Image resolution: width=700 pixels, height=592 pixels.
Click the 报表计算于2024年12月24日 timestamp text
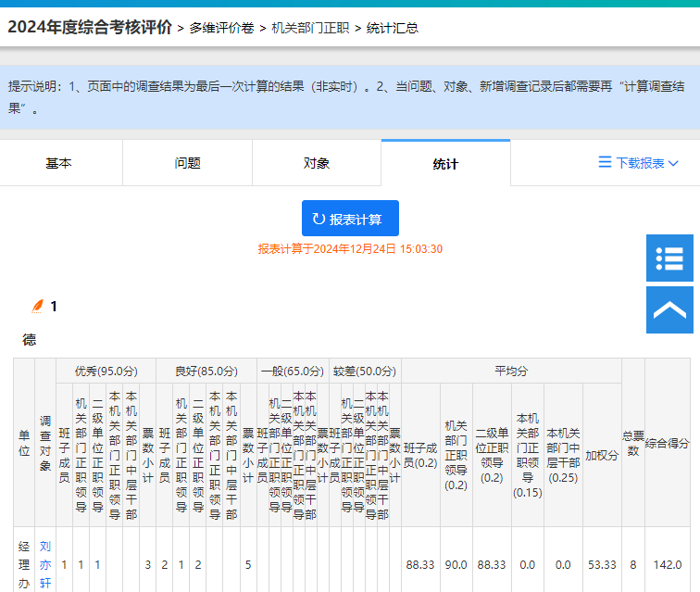(350, 249)
